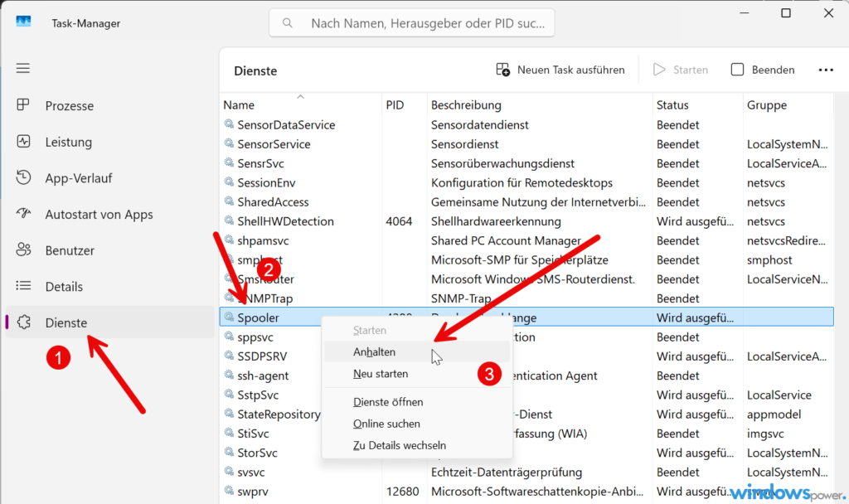This screenshot has height=504, width=849.
Task: Click the Leistung performance icon
Action: pos(23,141)
